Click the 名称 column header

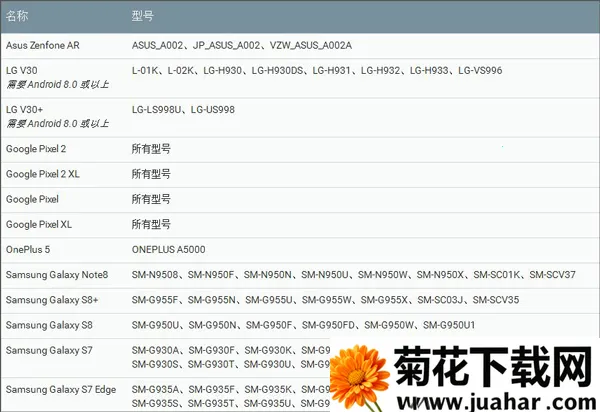17,16
